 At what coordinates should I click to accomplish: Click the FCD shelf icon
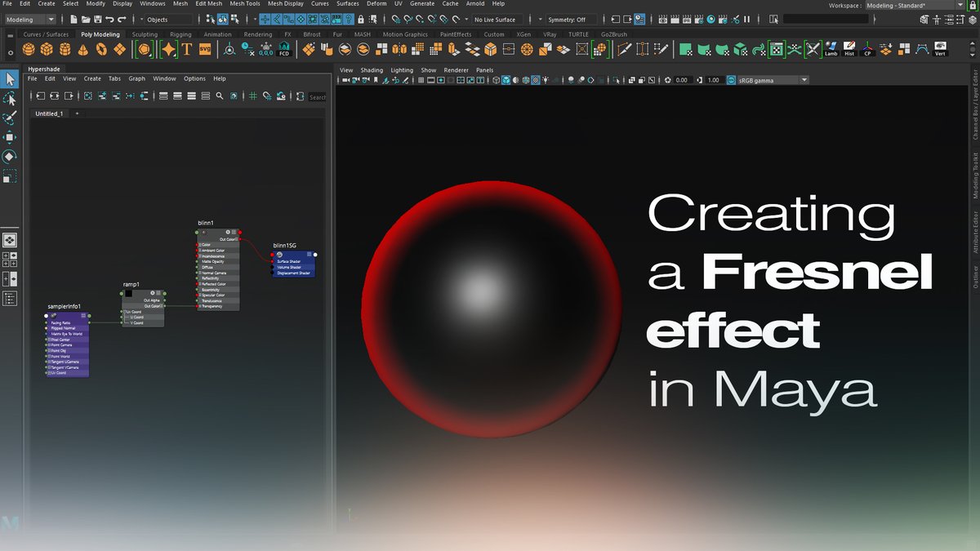(x=284, y=50)
